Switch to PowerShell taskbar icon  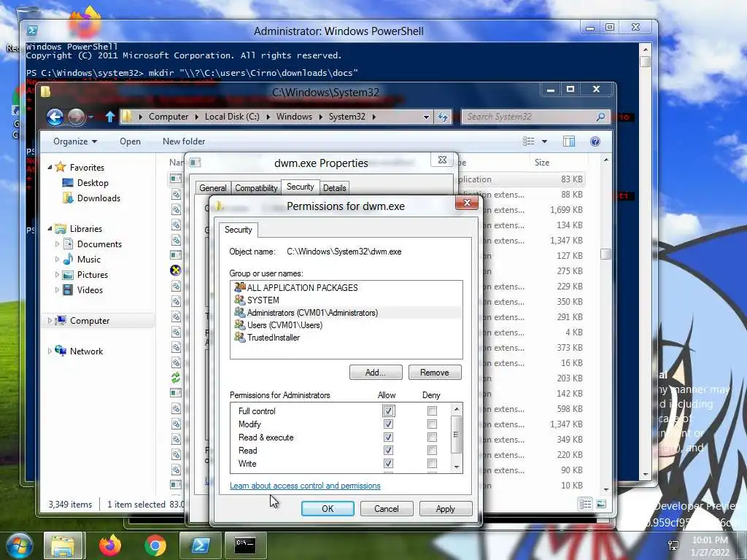pos(200,545)
